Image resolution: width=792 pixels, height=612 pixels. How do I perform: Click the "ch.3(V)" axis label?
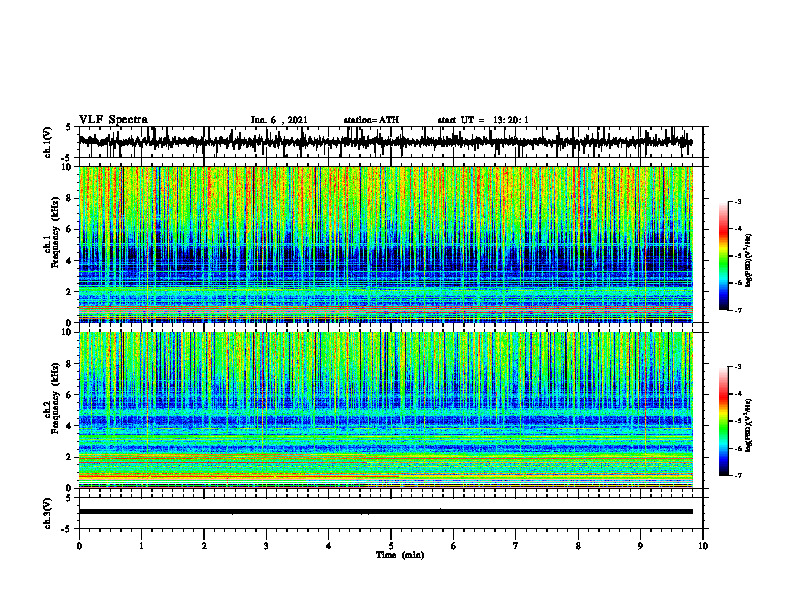[x=48, y=513]
